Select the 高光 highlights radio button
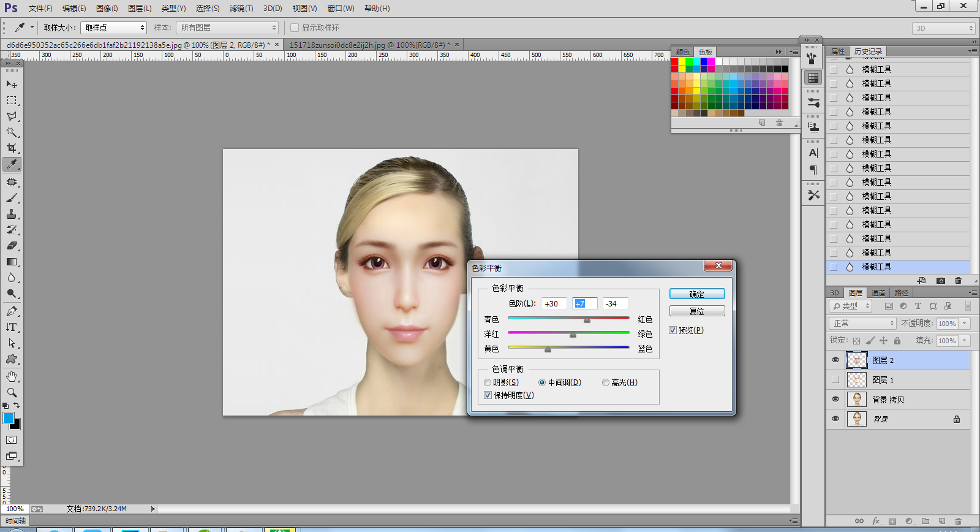This screenshot has width=980, height=532. (606, 382)
